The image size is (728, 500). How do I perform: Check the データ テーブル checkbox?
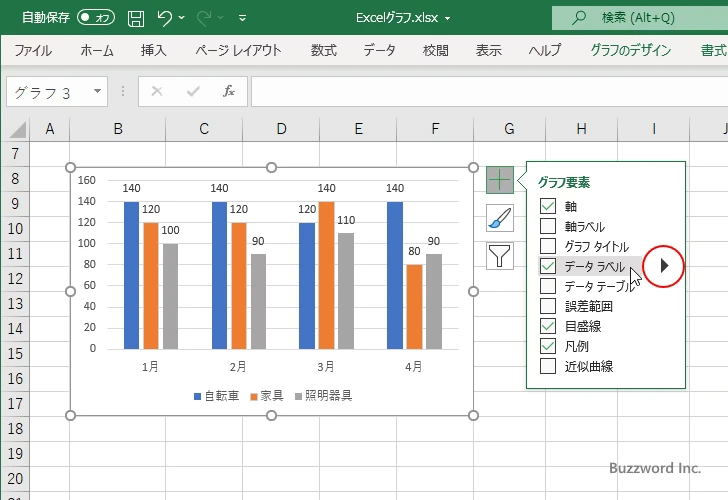tap(548, 286)
